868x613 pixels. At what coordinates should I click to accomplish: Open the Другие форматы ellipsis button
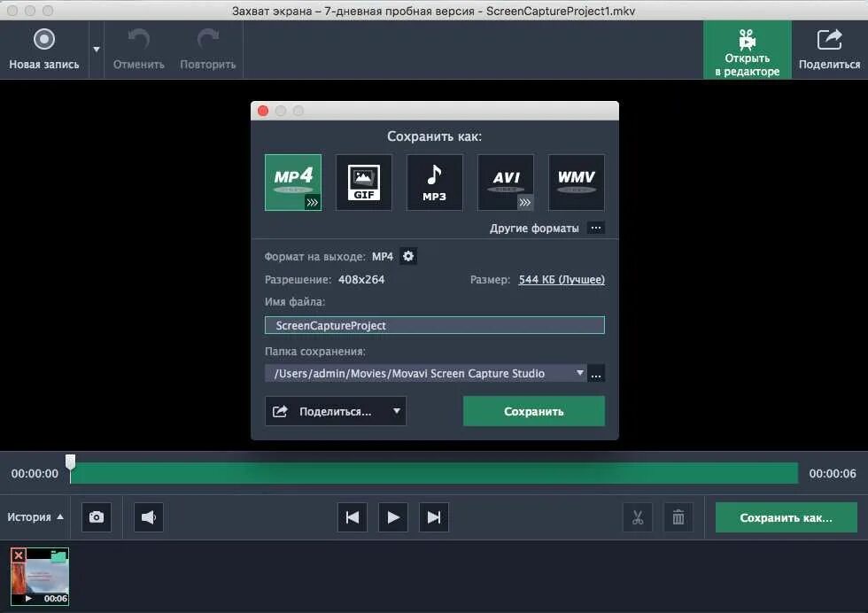[x=595, y=229]
